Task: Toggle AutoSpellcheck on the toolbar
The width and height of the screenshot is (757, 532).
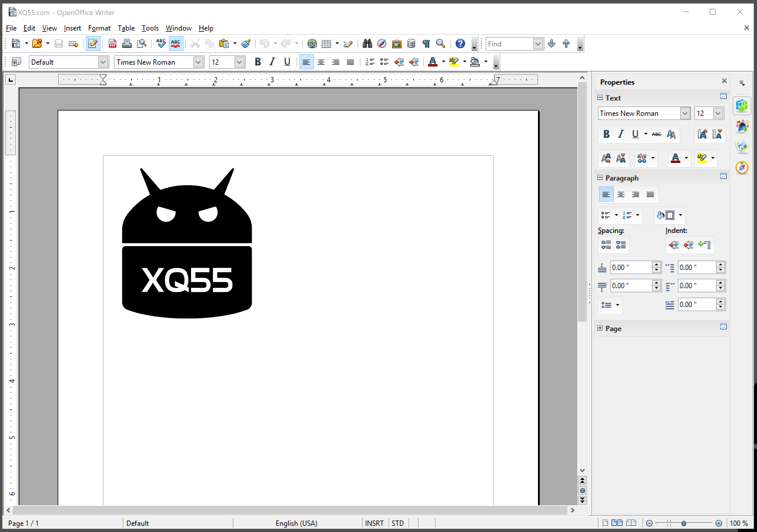Action: [x=176, y=44]
